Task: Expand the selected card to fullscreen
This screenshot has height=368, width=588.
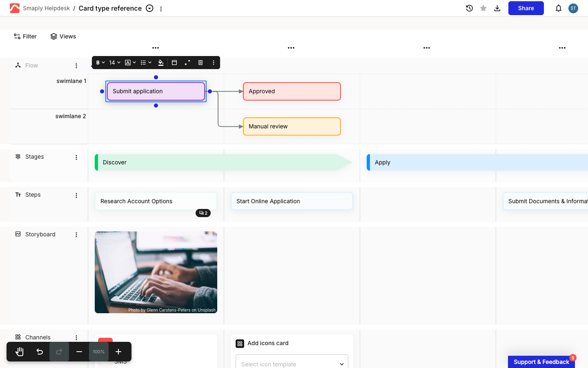Action: tap(187, 63)
